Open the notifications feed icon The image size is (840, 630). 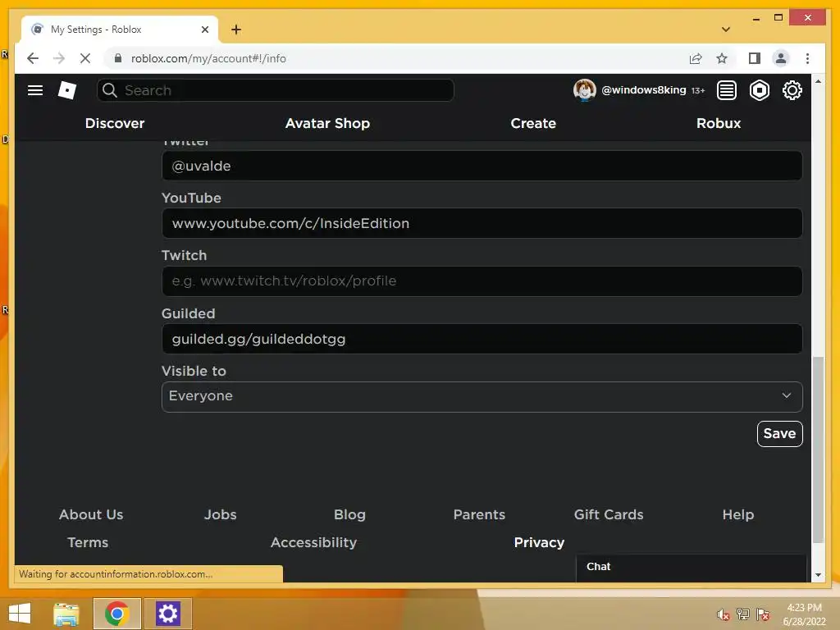click(727, 90)
